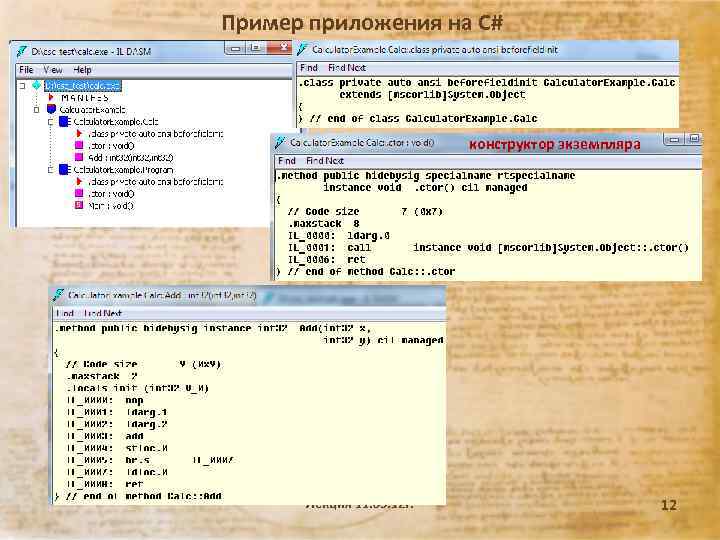This screenshot has width=720, height=540.
Task: Click the 'IL_0000: ldarg.0' line
Action: (339, 236)
